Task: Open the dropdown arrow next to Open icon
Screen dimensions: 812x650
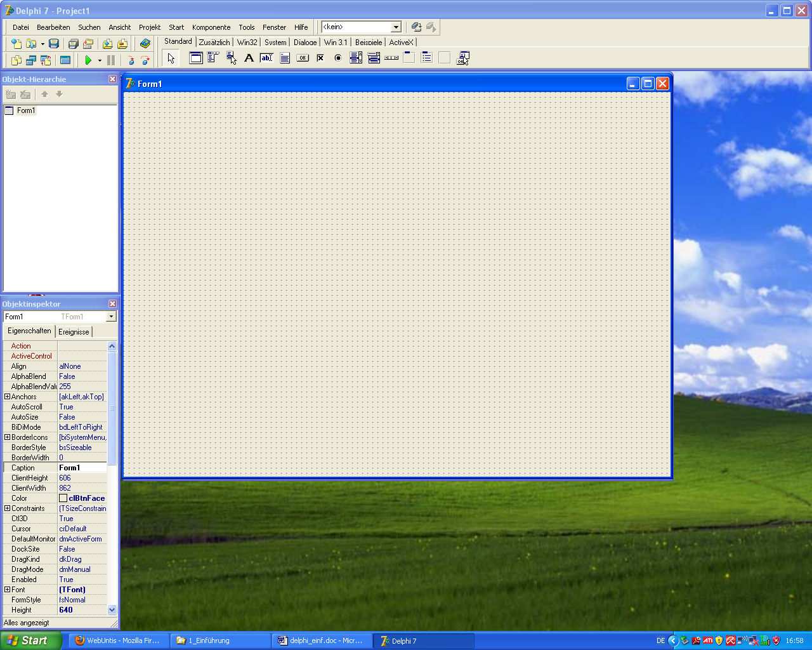Action: [43, 44]
